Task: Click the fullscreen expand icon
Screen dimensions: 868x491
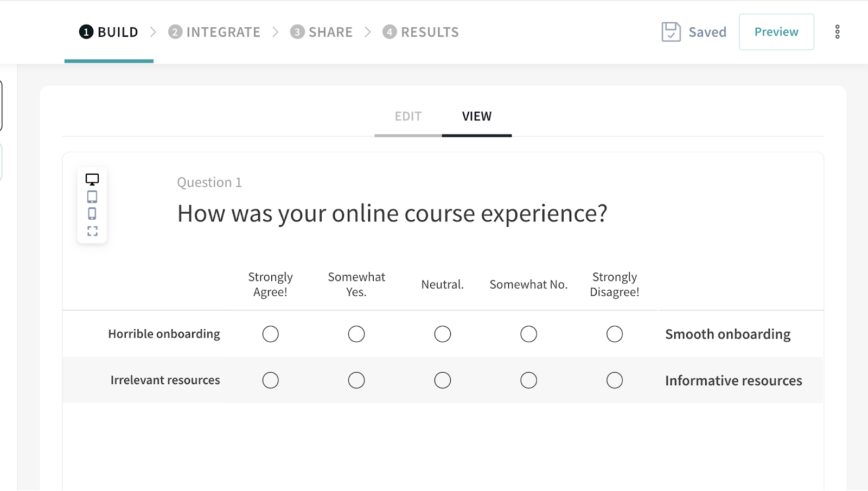Action: 92,231
